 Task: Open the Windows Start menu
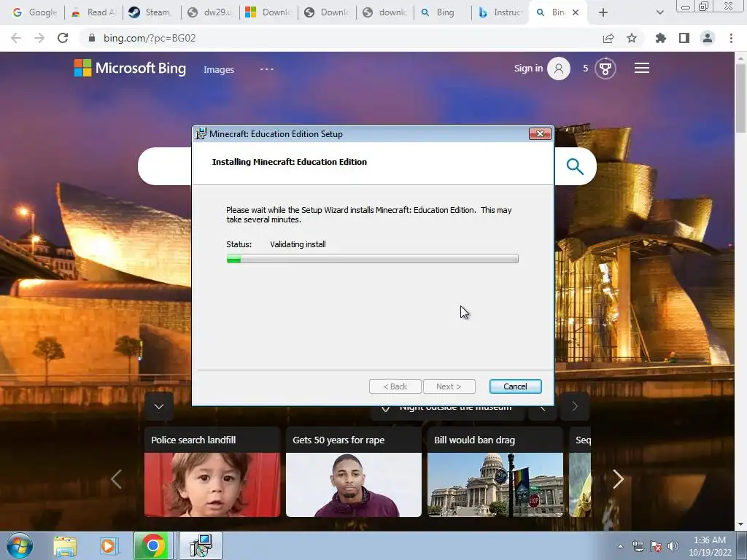click(x=20, y=545)
